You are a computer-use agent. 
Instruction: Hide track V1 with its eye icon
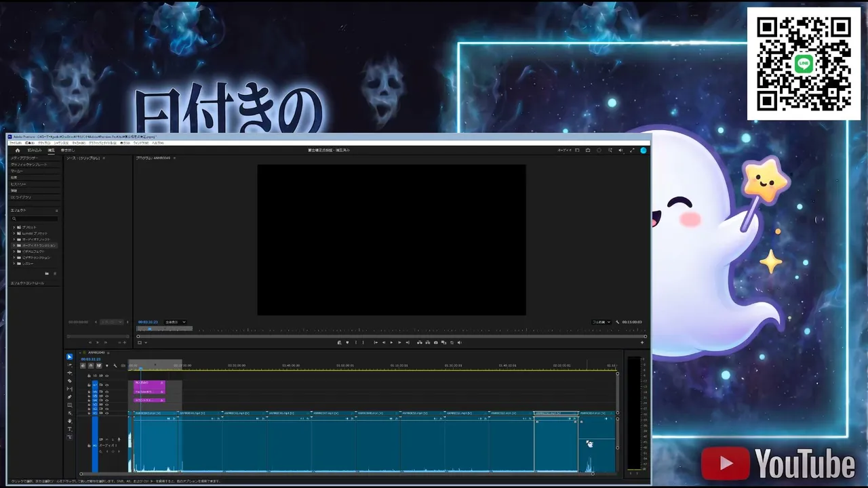tap(106, 413)
